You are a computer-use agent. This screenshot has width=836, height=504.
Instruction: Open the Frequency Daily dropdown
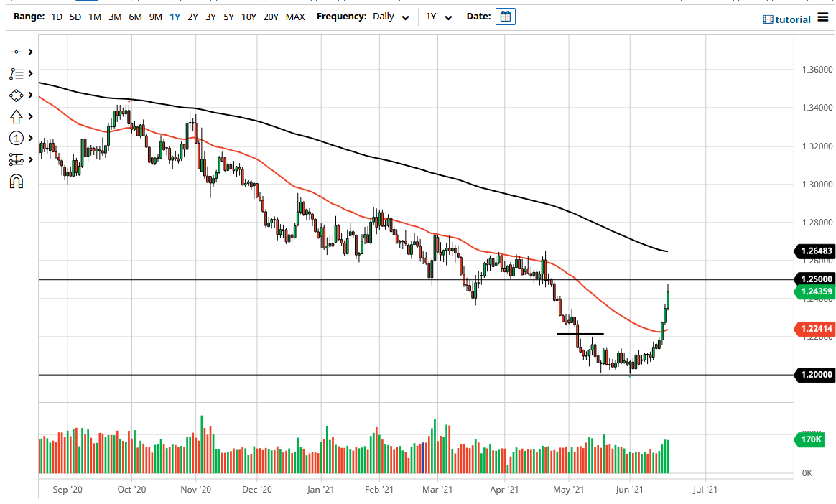coord(388,16)
